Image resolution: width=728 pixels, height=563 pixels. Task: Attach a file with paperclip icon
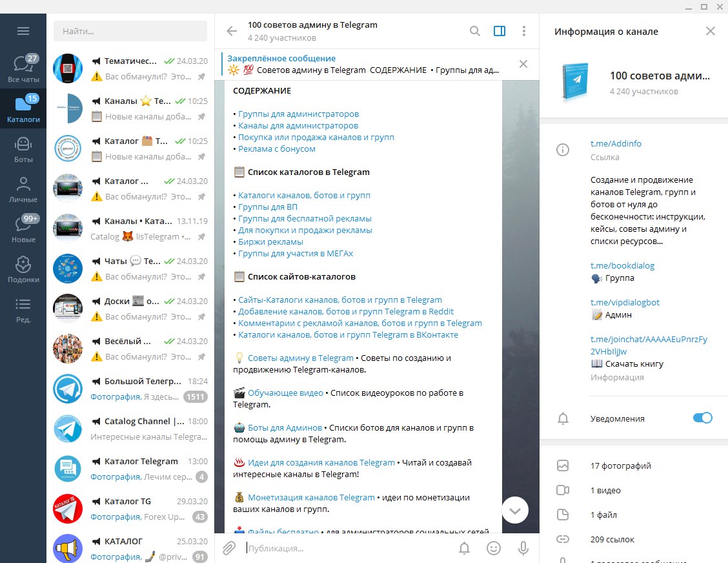[229, 548]
